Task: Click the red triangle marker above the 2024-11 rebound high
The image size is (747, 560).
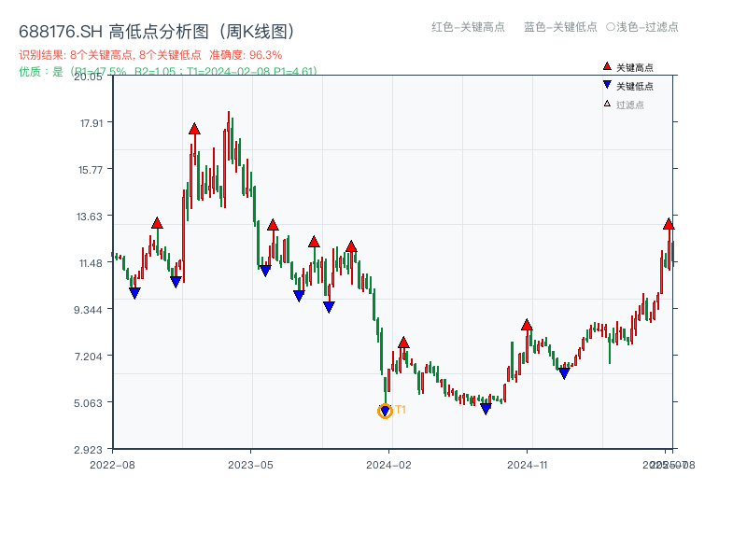Action: click(x=527, y=326)
